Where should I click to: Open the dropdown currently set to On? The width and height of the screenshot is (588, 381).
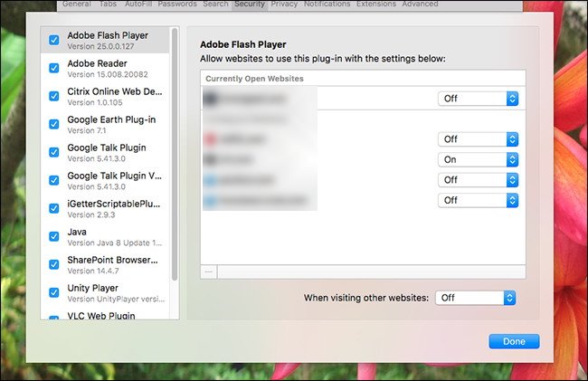[479, 160]
